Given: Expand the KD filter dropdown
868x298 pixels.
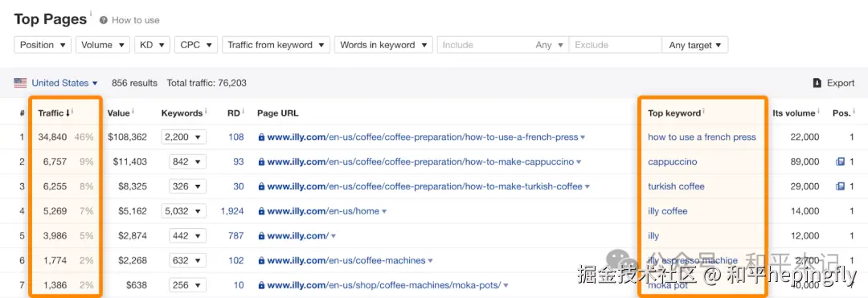Looking at the screenshot, I should [152, 45].
